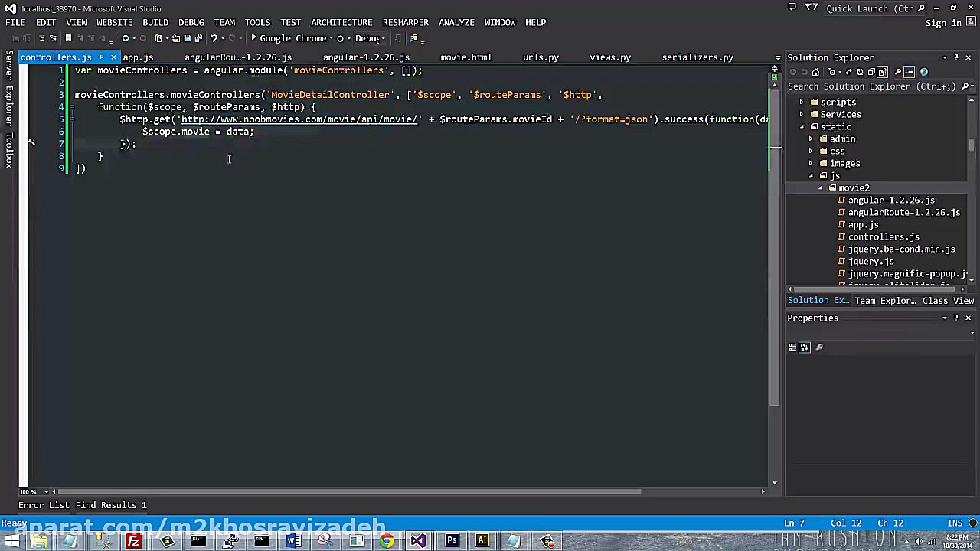Screen dimensions: 980x551
Task: Select controllers.js in Solution Explorer
Action: tap(884, 236)
